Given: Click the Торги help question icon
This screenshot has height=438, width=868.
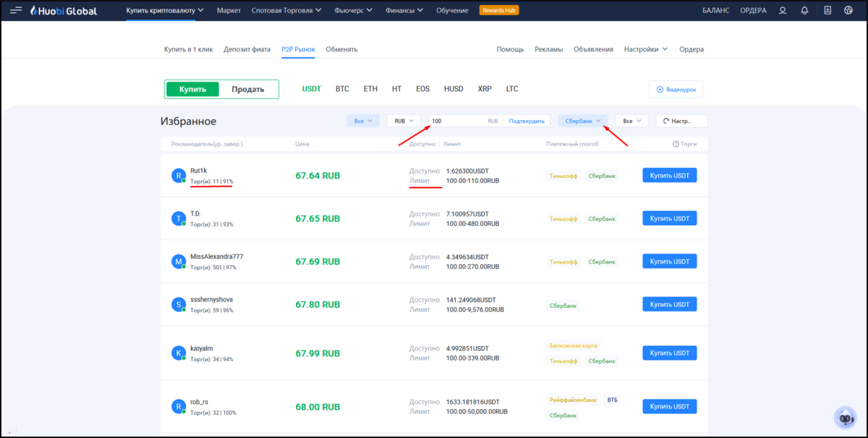Looking at the screenshot, I should pyautogui.click(x=676, y=144).
